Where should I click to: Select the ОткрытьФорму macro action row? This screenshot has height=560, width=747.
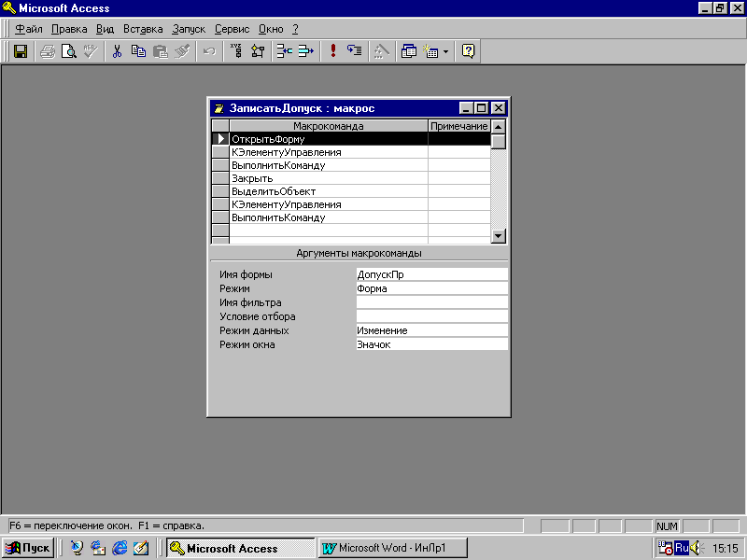pyautogui.click(x=329, y=139)
